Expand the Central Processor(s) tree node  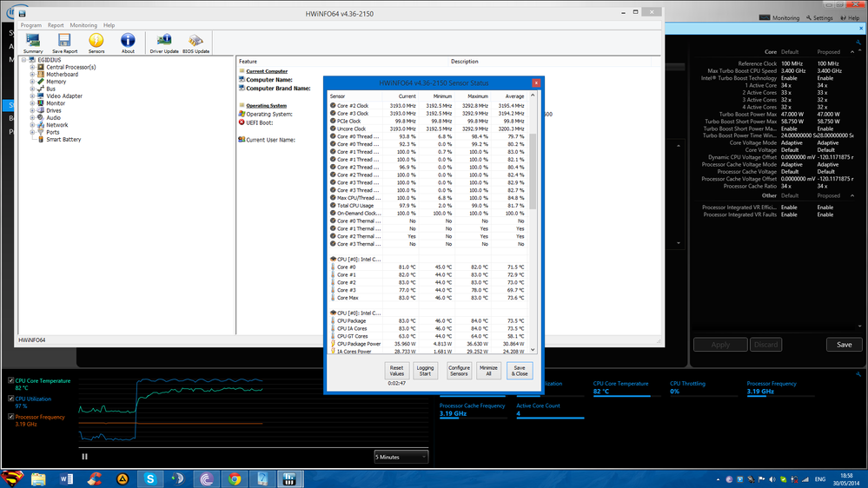[32, 67]
